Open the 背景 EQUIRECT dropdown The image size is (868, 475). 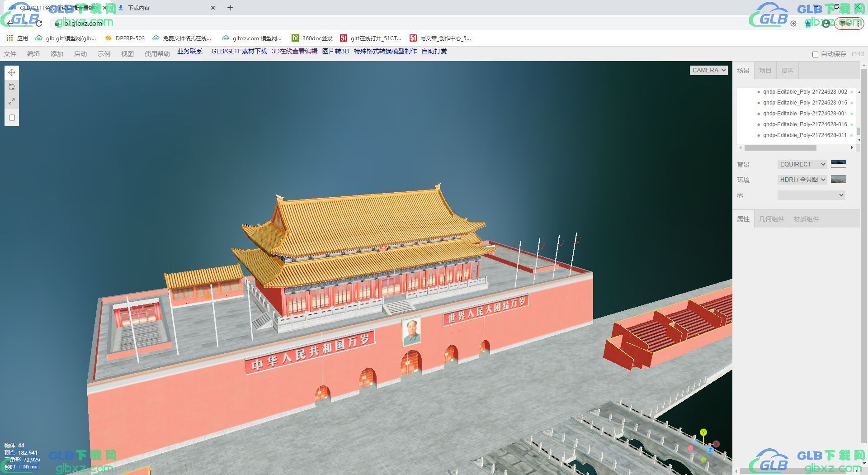click(x=802, y=164)
